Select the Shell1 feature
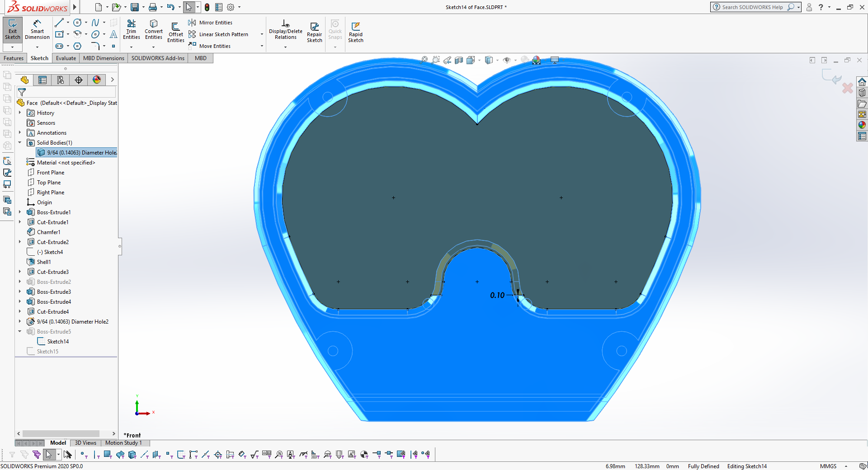Image resolution: width=868 pixels, height=470 pixels. (44, 262)
